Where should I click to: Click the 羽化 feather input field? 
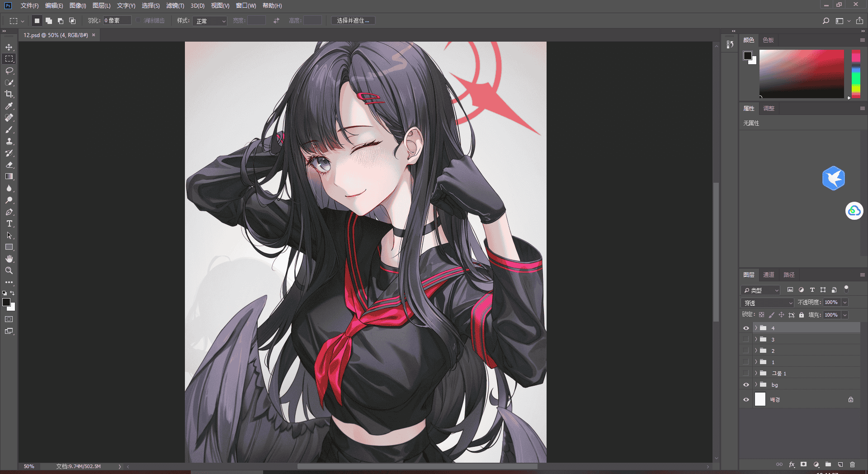(x=117, y=21)
